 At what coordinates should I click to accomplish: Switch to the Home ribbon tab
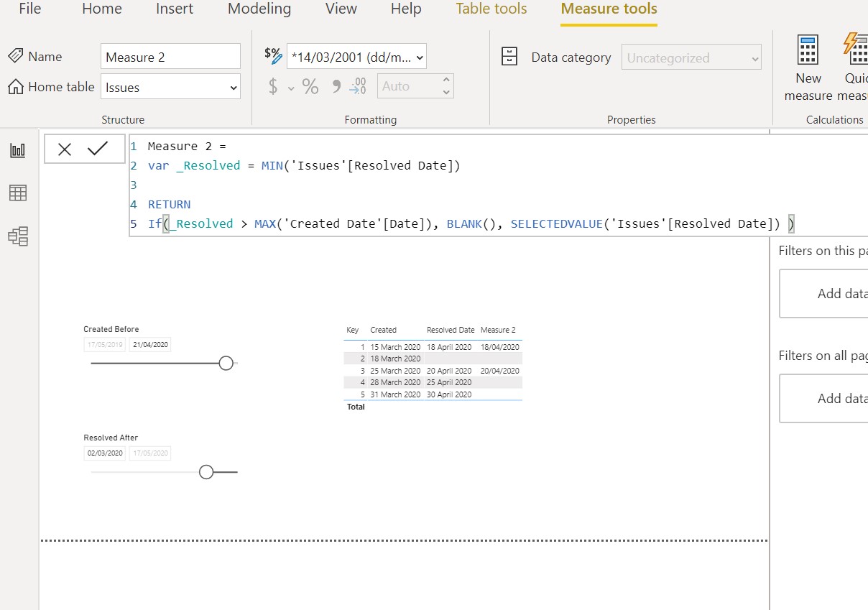click(101, 9)
